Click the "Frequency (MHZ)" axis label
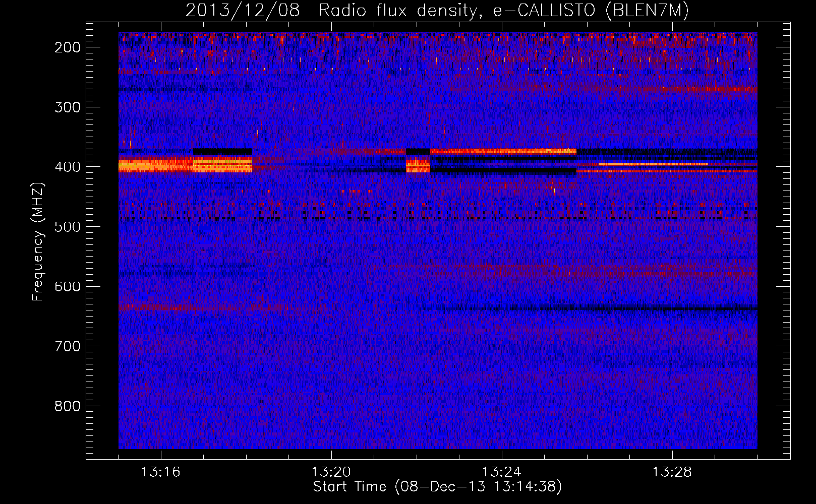816x504 pixels. 38,241
